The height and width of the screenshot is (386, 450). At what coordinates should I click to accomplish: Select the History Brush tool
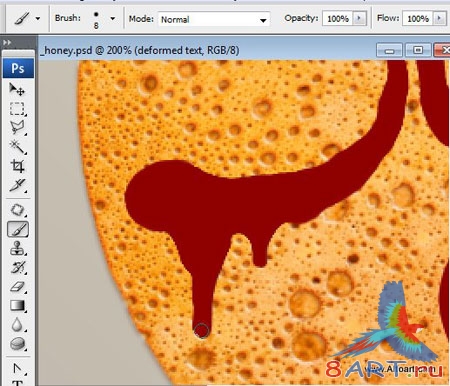(x=17, y=267)
